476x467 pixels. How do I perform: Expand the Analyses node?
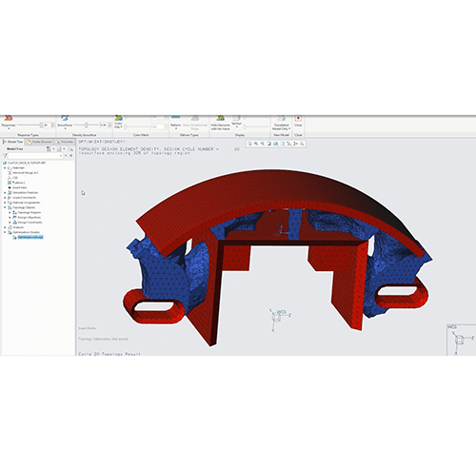(x=5, y=227)
